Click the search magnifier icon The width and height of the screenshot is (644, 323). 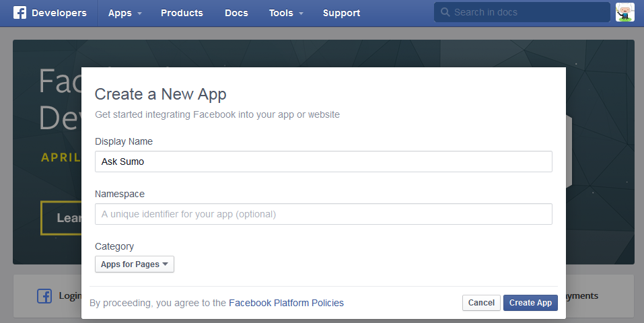pos(445,12)
